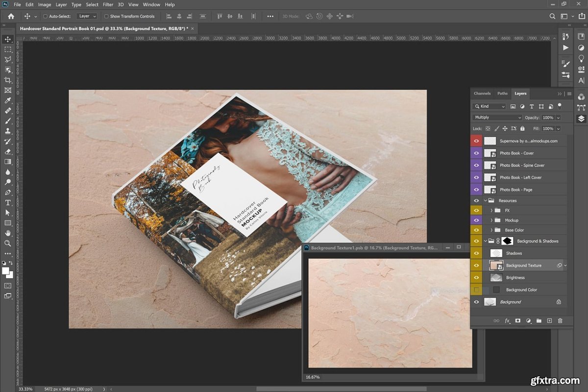Select the Crop tool
This screenshot has height=392, width=588.
8,80
